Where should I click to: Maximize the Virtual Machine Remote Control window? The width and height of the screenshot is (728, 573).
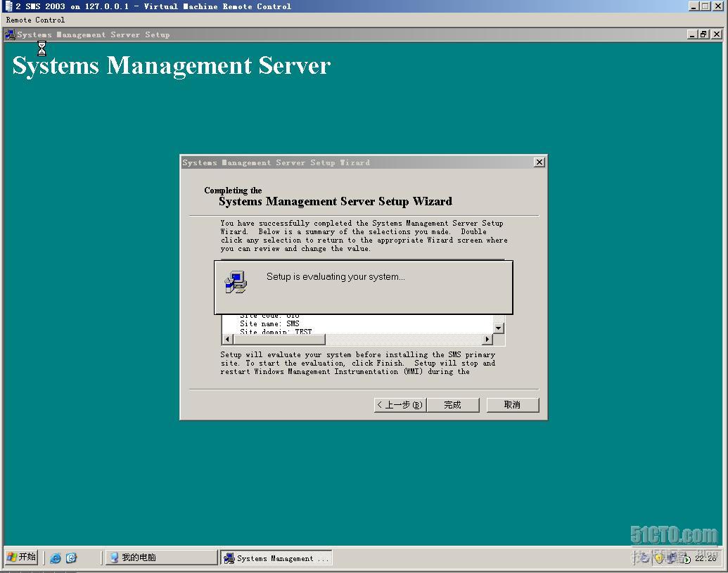pyautogui.click(x=705, y=6)
